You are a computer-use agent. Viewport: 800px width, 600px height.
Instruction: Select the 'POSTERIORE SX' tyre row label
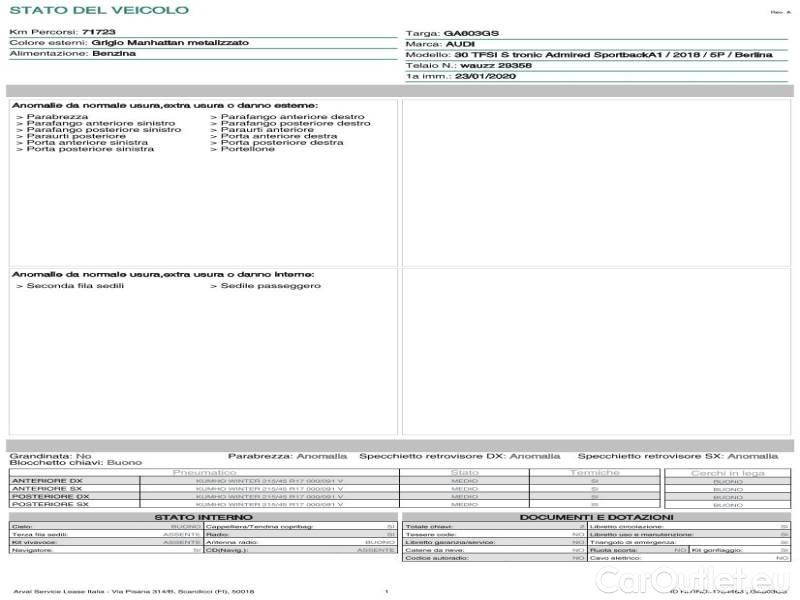coord(50,504)
